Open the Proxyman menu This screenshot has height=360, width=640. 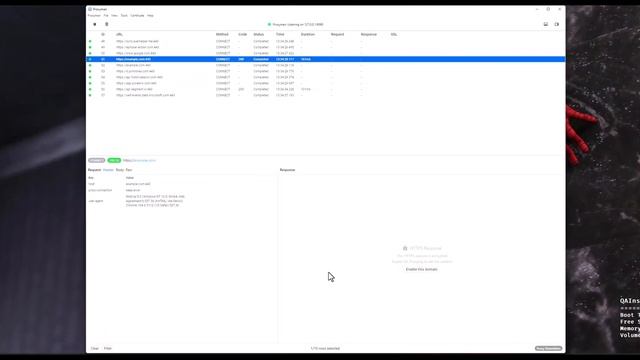click(94, 16)
